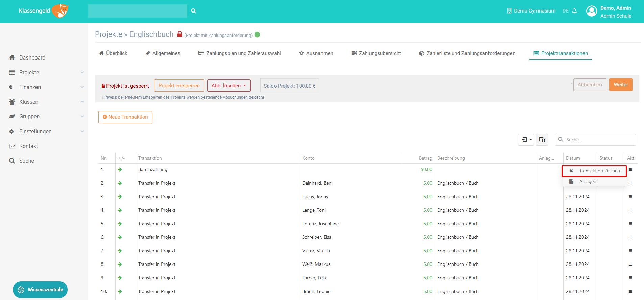Click the Suche magnifier icon in sidebar
The width and height of the screenshot is (644, 300).
click(x=12, y=161)
